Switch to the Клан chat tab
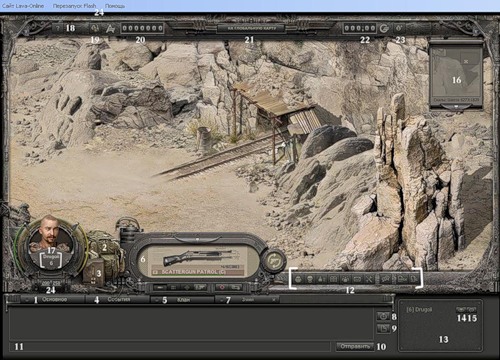 tap(182, 299)
